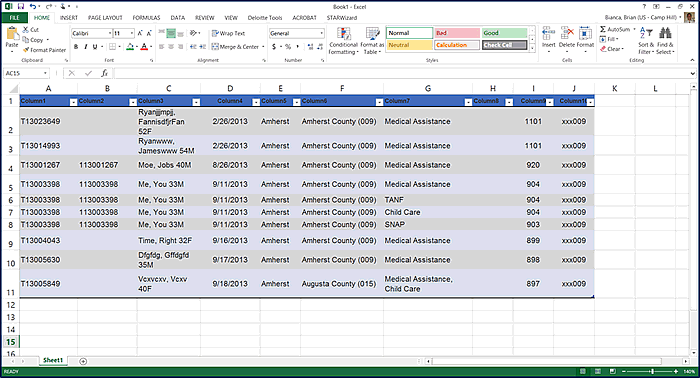700x378 pixels.
Task: Open Conditional Formatting menu
Action: point(343,41)
